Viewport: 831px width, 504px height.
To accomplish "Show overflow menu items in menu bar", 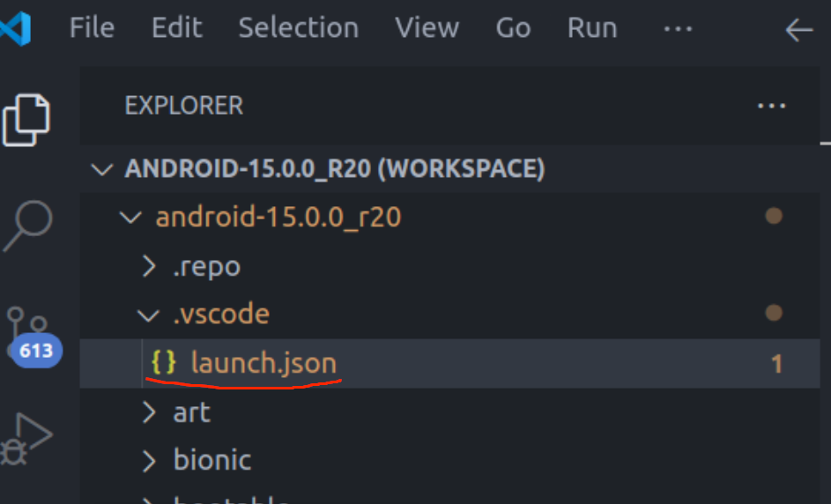I will pyautogui.click(x=677, y=28).
